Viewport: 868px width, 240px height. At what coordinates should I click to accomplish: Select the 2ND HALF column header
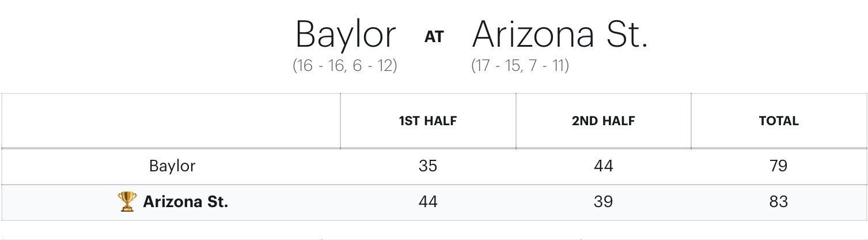(603, 121)
